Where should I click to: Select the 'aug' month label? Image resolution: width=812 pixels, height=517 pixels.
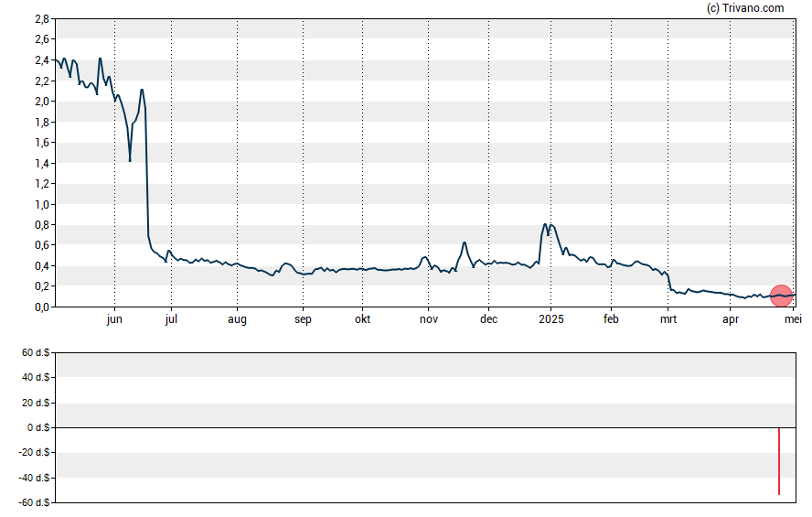click(237, 319)
